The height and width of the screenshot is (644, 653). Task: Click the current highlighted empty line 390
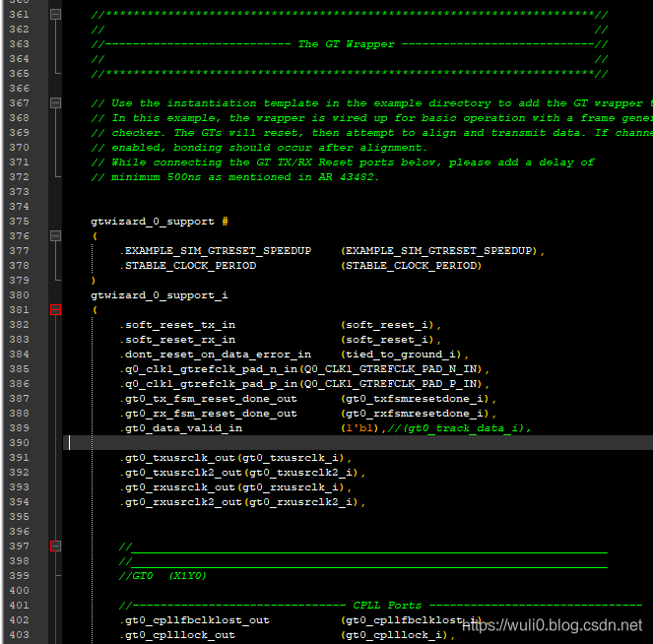click(358, 443)
